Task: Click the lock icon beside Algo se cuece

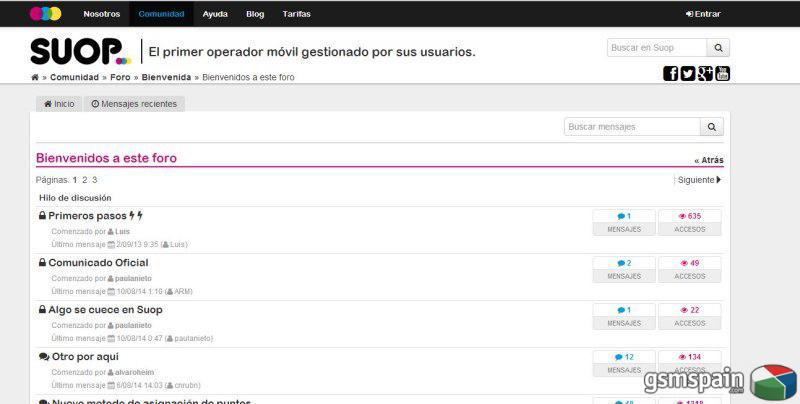Action: pyautogui.click(x=42, y=310)
